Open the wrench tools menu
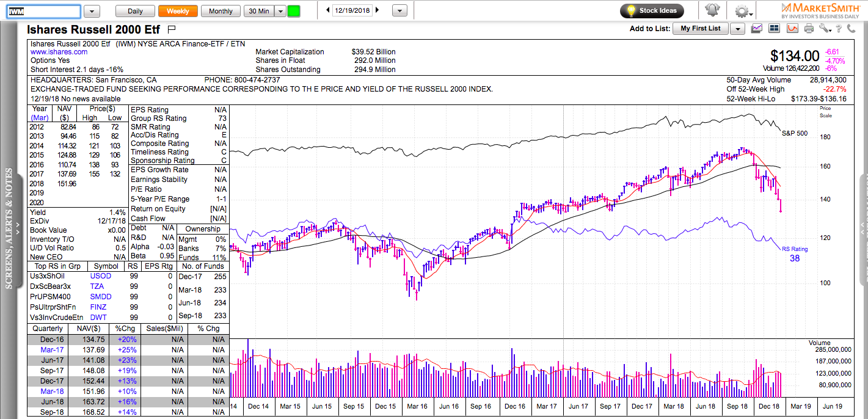Viewport: 868px width, 419px height. [x=825, y=28]
